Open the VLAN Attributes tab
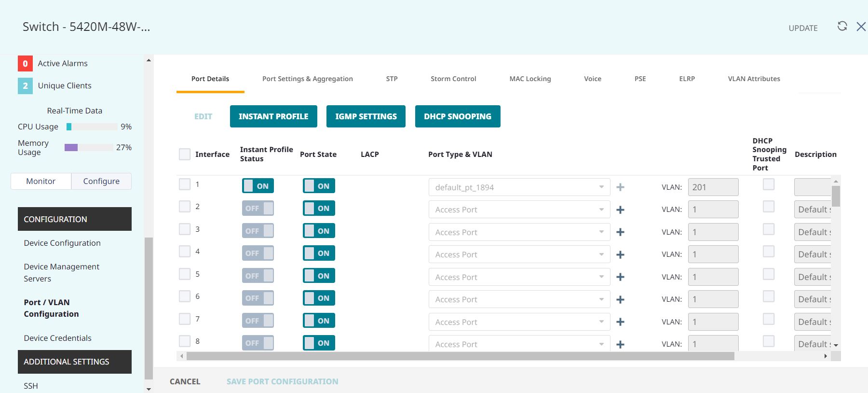 754,79
